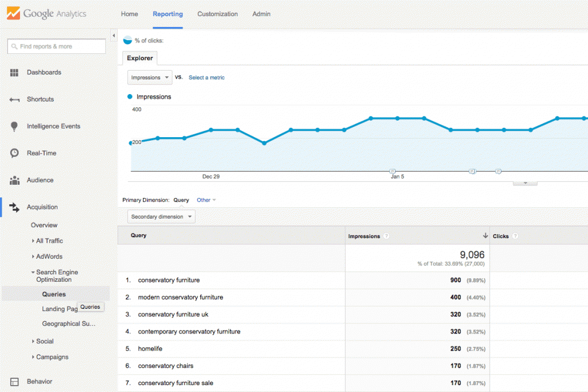Open Intelligence Events lightbulb icon
The image size is (588, 392).
(14, 127)
